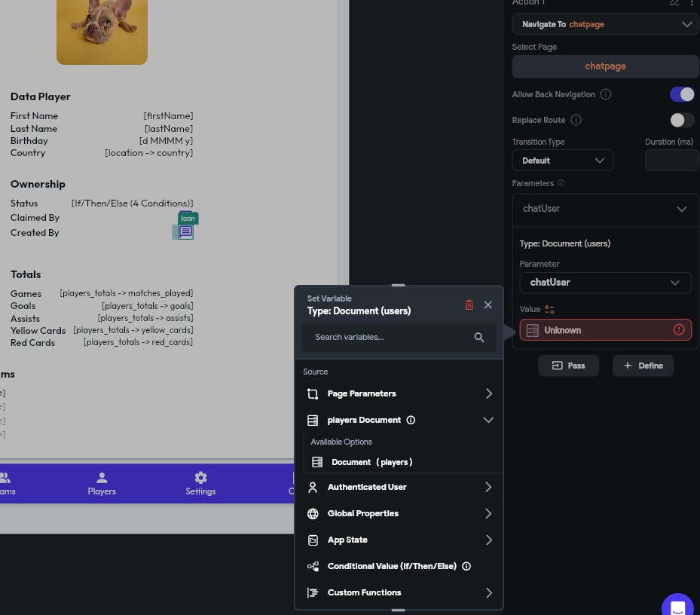This screenshot has width=700, height=615.
Task: Click the Conditional Value branch icon
Action: click(x=313, y=566)
